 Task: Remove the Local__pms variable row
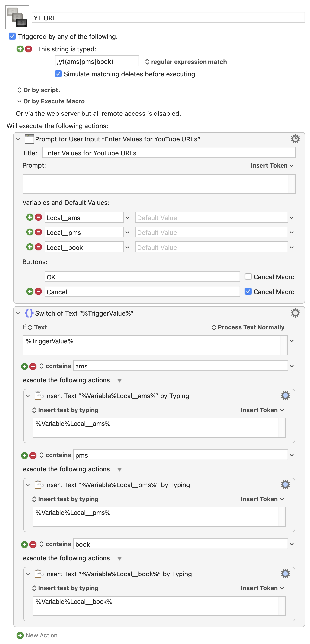point(38,232)
